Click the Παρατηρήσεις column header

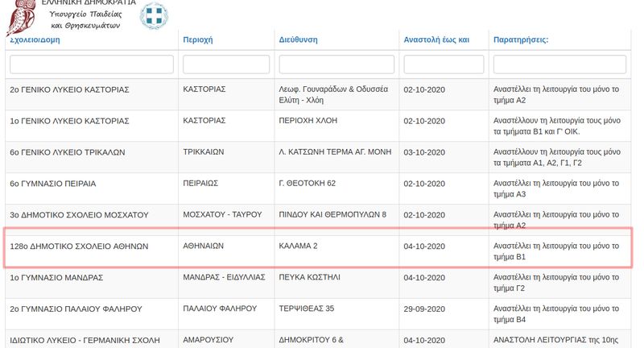[x=520, y=39]
